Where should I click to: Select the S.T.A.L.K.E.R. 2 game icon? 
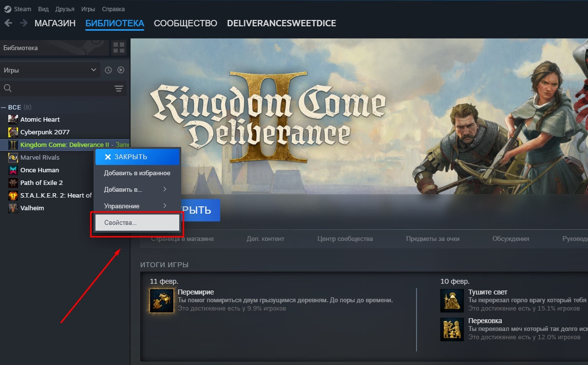coord(13,195)
